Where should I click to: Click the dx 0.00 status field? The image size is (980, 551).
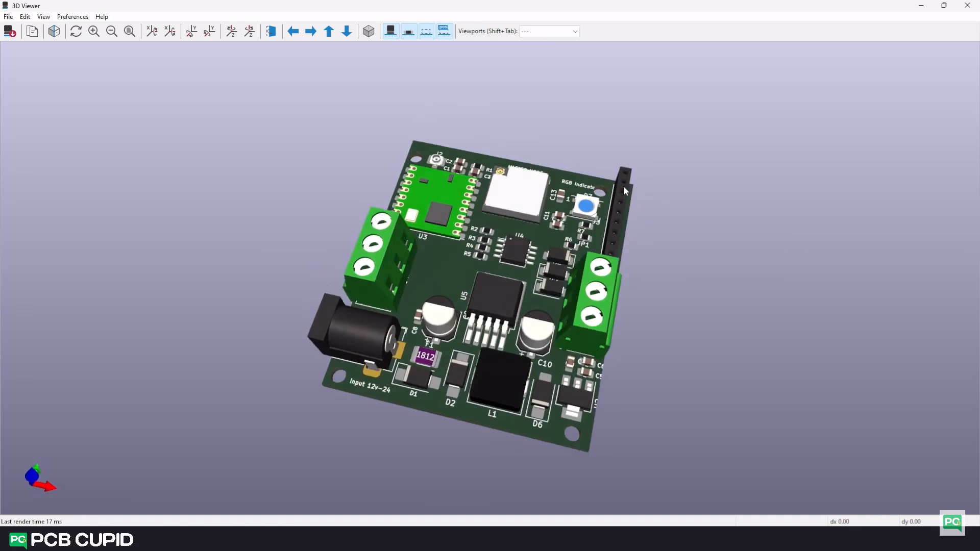[x=840, y=521]
